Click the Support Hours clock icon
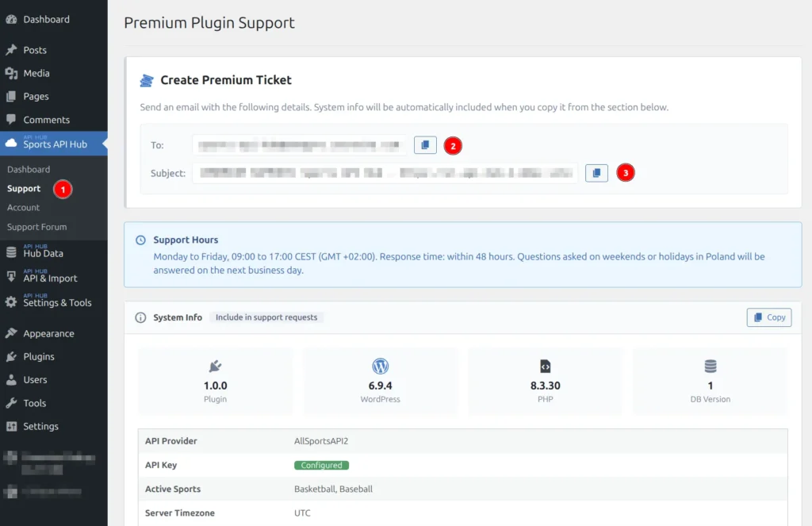The image size is (812, 526). coord(140,240)
